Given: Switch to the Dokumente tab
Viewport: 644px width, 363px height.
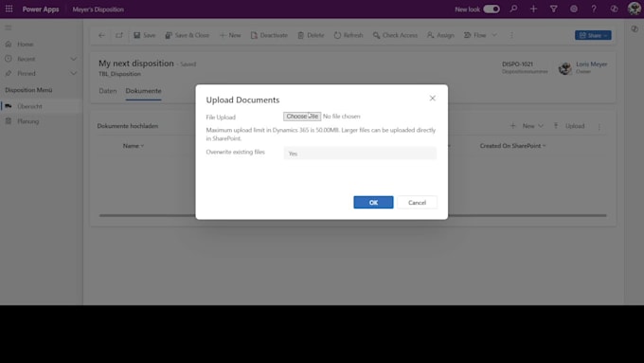Looking at the screenshot, I should click(143, 91).
